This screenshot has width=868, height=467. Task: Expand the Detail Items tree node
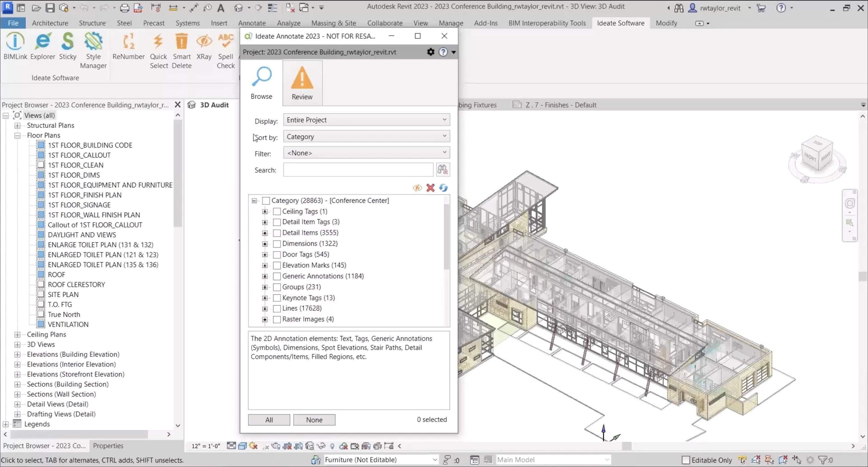[x=265, y=233]
